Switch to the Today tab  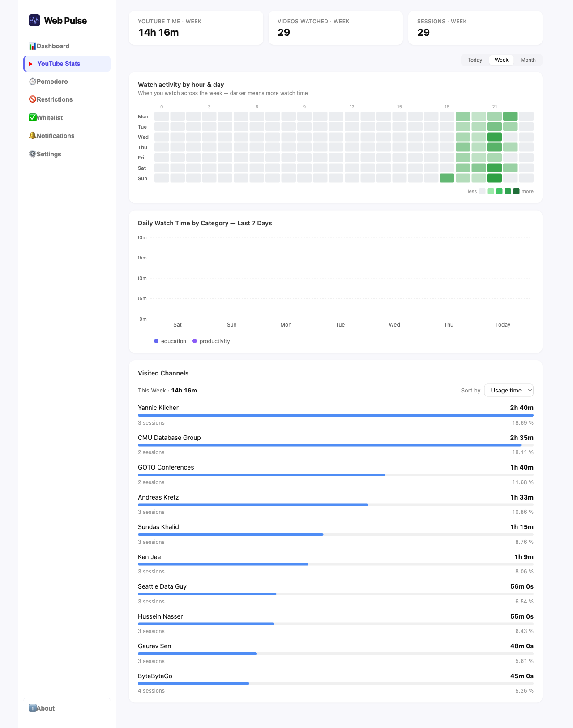point(475,60)
